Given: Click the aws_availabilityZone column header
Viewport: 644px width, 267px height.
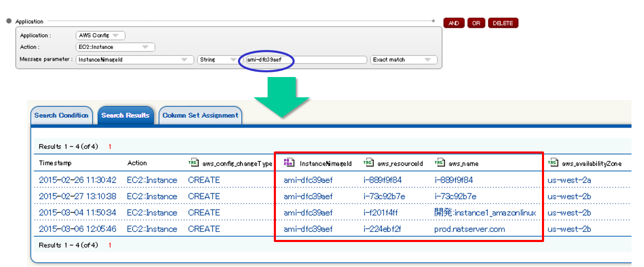Looking at the screenshot, I should click(x=591, y=163).
